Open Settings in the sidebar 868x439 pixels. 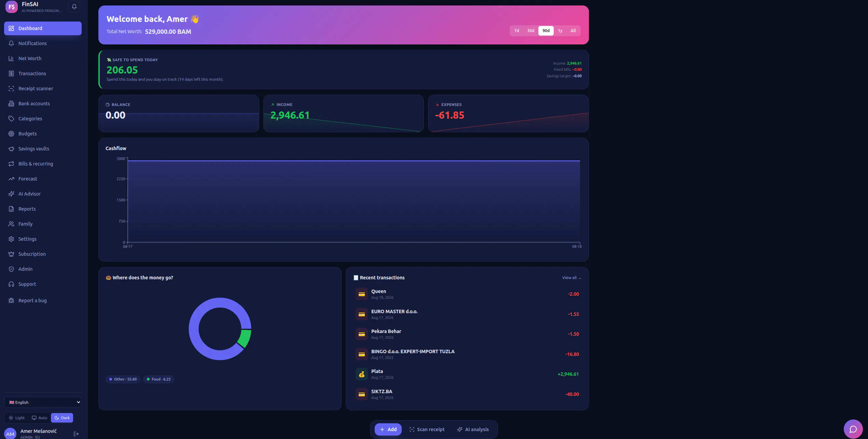(43, 239)
